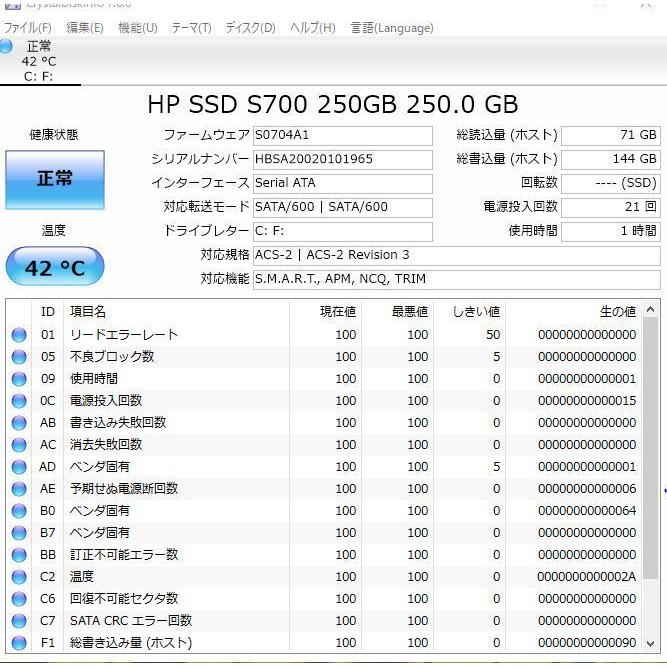
Task: Click the status icon for SATA CRC エラー回数
Action: pos(19,621)
